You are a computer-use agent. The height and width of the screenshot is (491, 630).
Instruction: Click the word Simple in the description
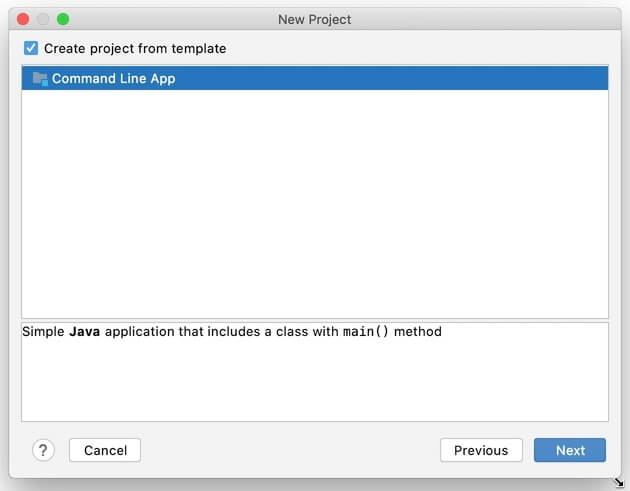[43, 332]
